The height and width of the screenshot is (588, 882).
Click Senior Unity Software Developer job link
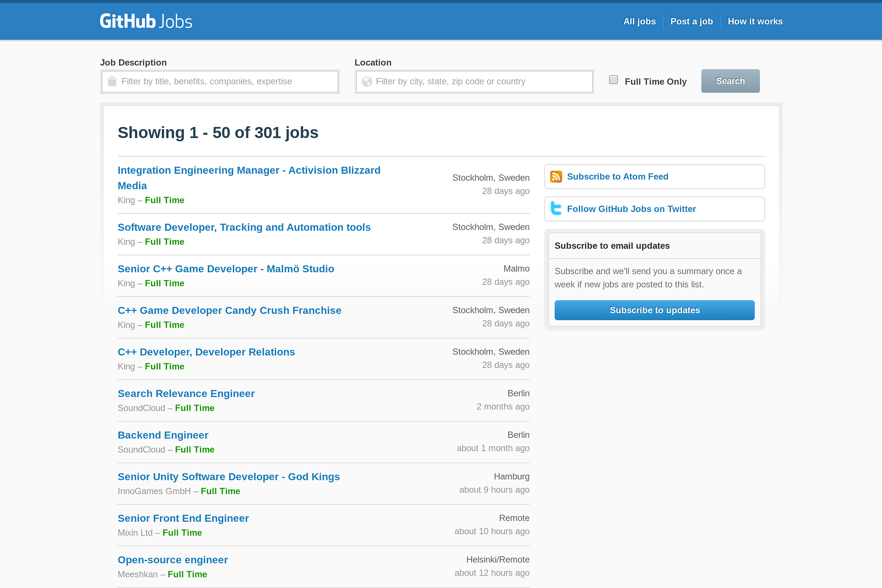tap(229, 476)
